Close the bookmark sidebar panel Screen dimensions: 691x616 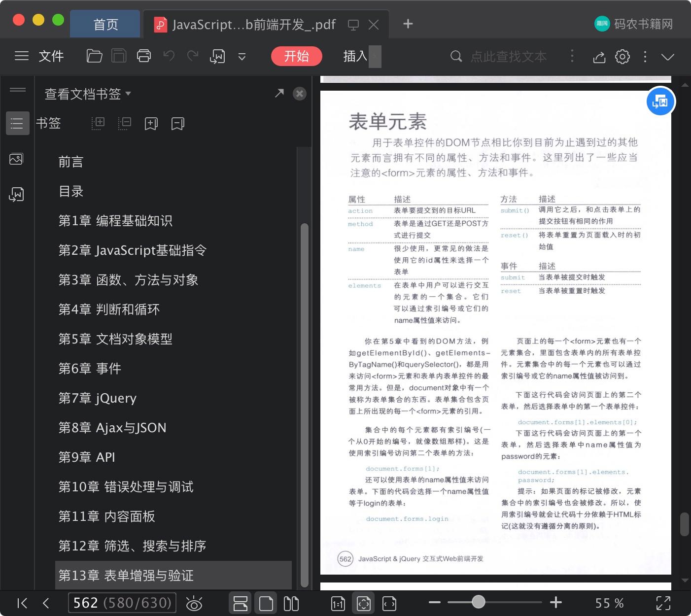click(300, 94)
